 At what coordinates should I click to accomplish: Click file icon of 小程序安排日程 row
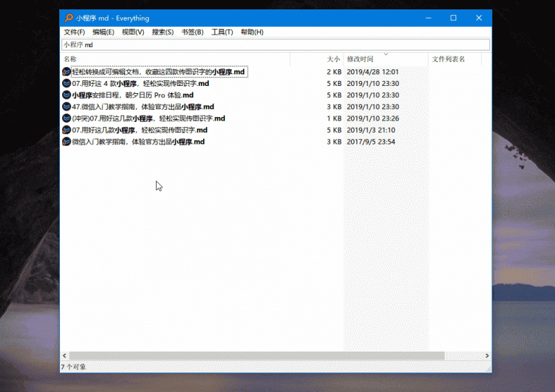66,95
